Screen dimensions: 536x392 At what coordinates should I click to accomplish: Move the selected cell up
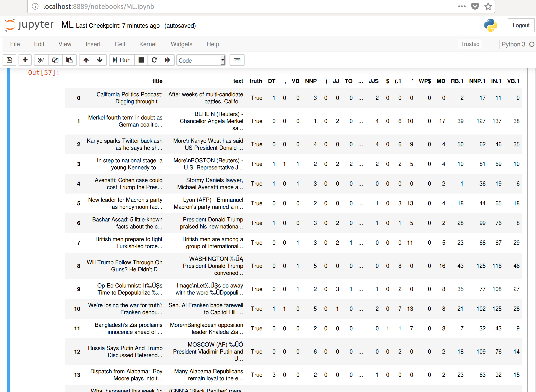(x=86, y=60)
